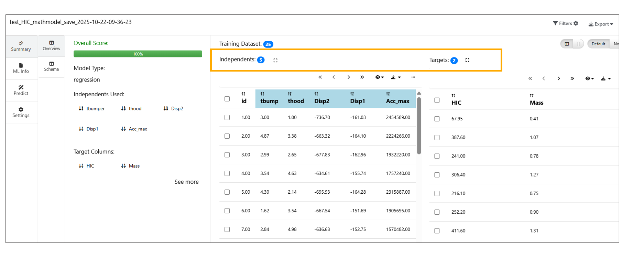The width and height of the screenshot is (644, 269).
Task: Open the Export dropdown
Action: pos(601,24)
